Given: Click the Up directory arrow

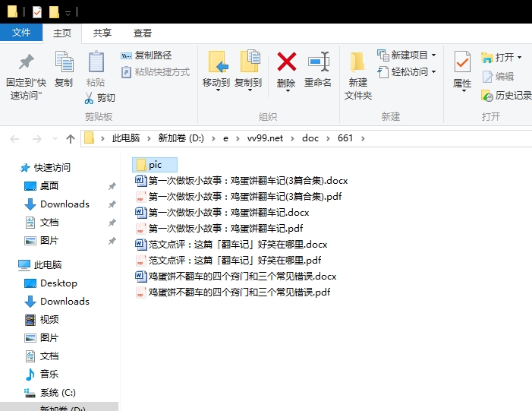Looking at the screenshot, I should click(x=71, y=138).
